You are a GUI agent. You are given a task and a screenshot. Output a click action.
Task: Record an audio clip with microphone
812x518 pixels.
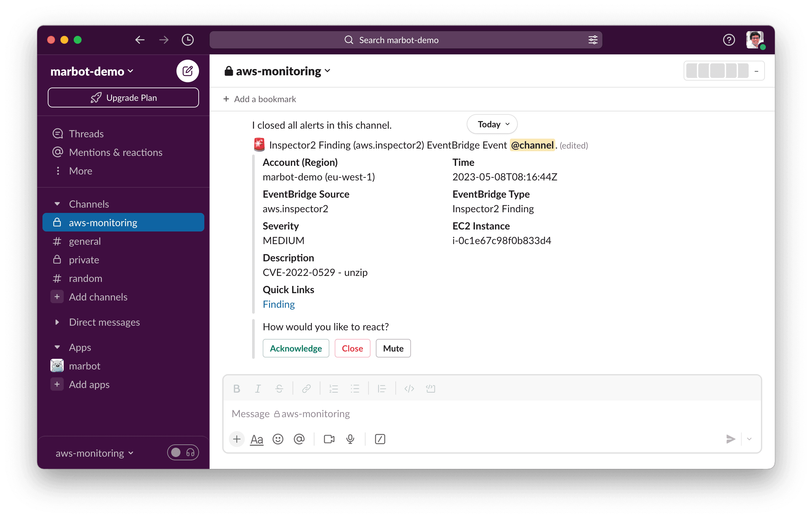pyautogui.click(x=350, y=439)
